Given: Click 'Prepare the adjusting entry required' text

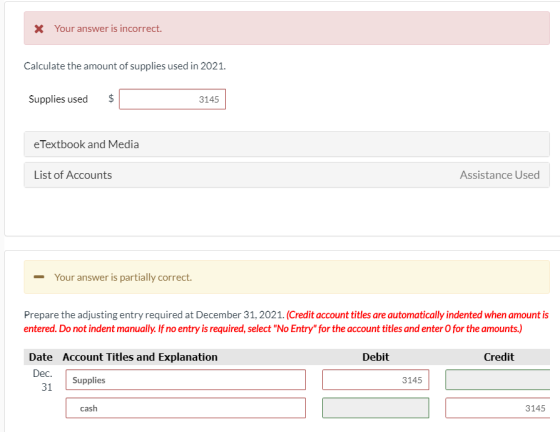Looking at the screenshot, I should 154,315.
